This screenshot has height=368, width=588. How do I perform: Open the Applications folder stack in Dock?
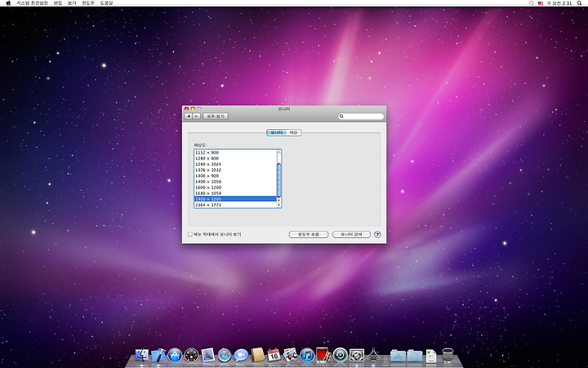[x=398, y=355]
